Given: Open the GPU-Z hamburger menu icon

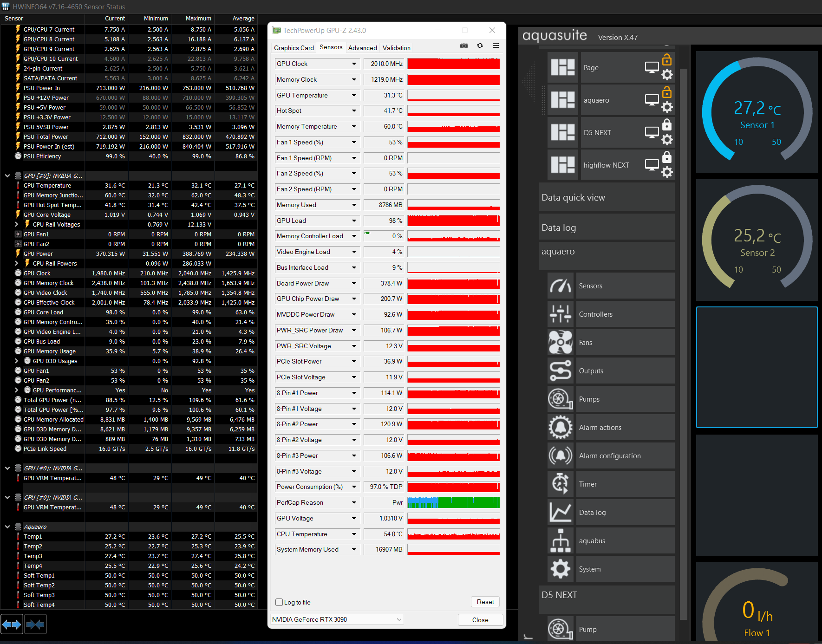Looking at the screenshot, I should [496, 46].
